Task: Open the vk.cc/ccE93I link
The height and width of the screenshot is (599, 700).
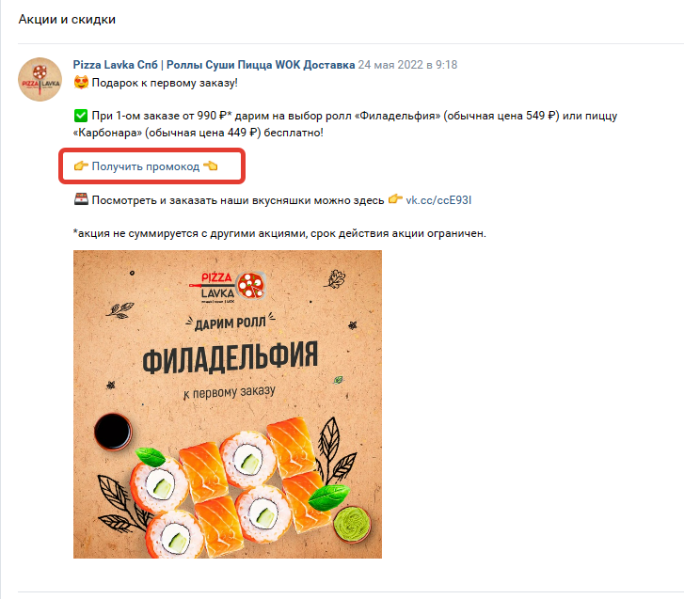Action: tap(438, 200)
